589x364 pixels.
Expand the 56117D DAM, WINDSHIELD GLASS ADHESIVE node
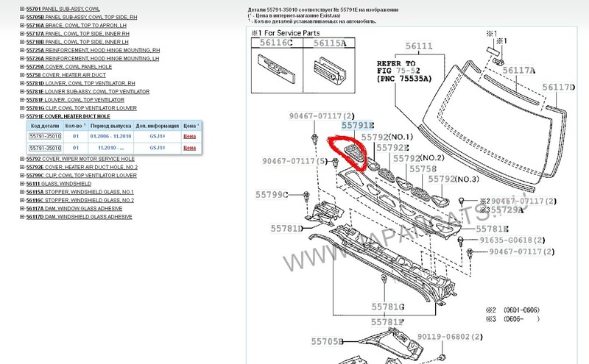pos(21,218)
